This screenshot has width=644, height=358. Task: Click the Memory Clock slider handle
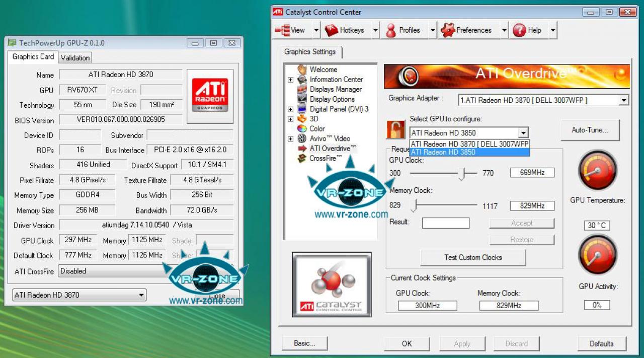tap(414, 205)
